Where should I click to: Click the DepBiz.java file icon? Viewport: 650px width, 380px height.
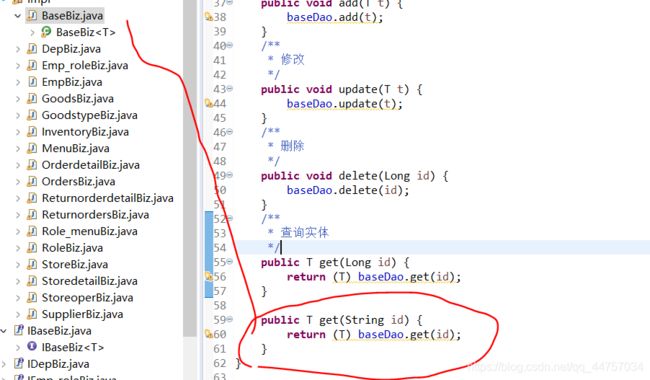tap(32, 48)
